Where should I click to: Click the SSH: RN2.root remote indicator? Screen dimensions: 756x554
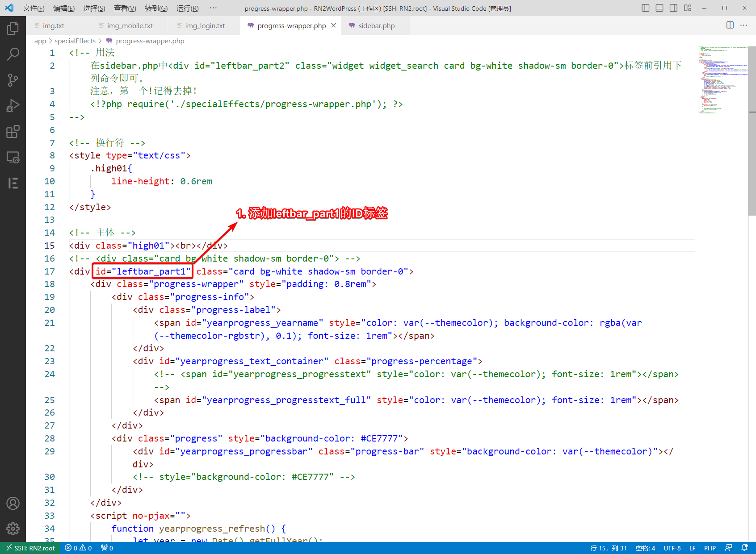pos(30,548)
